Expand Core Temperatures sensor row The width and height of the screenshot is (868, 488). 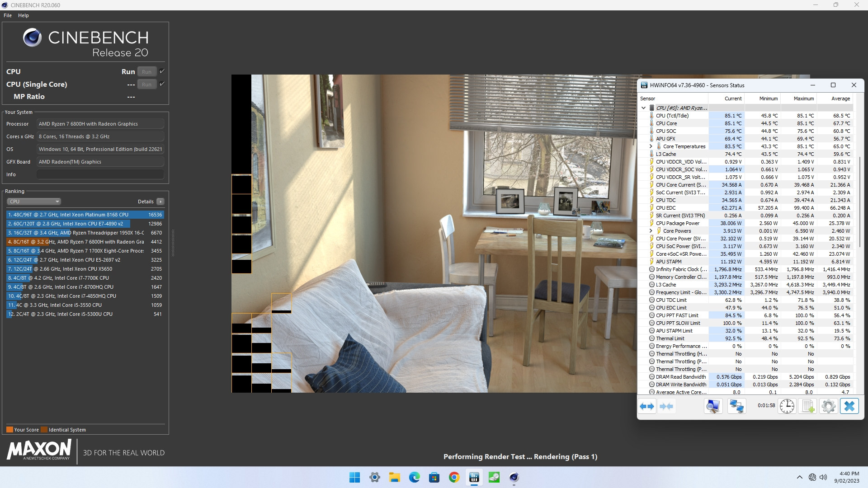(x=651, y=146)
